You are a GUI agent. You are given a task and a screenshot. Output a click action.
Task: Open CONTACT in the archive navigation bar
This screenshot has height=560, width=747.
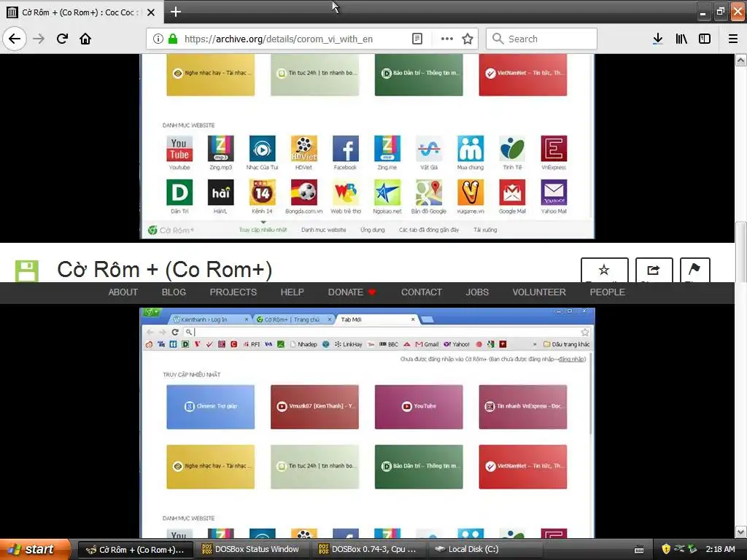pos(422,292)
